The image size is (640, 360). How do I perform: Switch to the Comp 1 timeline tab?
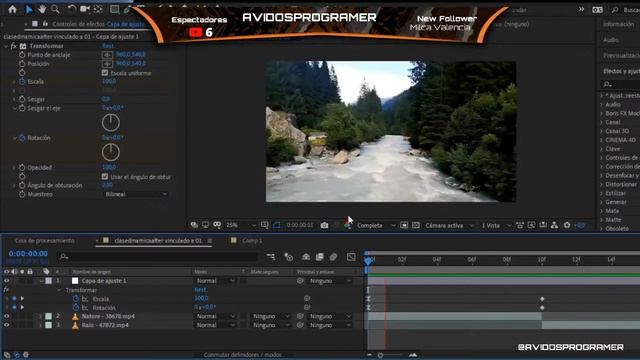pyautogui.click(x=252, y=241)
